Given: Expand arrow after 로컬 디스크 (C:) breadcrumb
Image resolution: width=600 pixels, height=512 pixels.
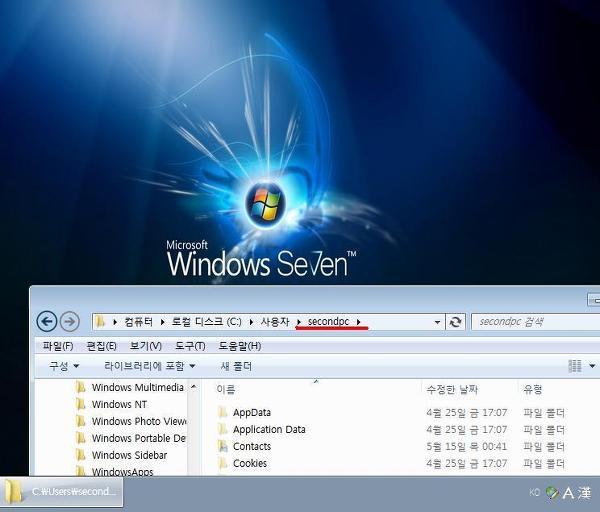Looking at the screenshot, I should (251, 322).
